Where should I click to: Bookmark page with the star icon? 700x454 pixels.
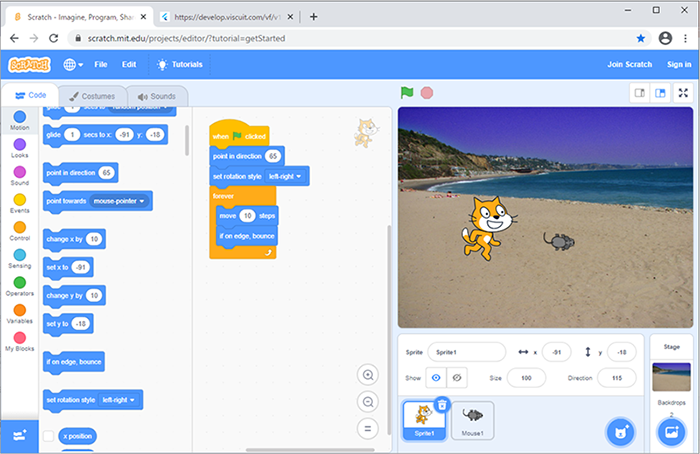pos(641,38)
